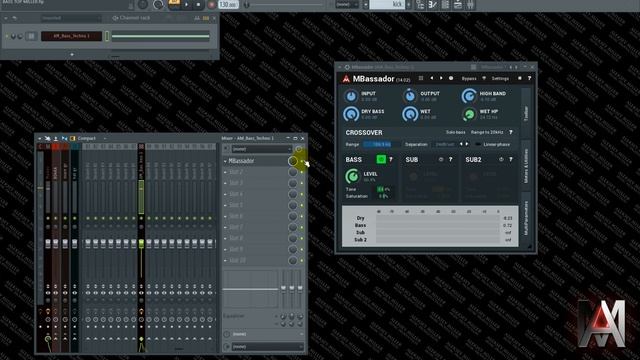
Task: Enable the Sub band power button
Action: [x=441, y=159]
